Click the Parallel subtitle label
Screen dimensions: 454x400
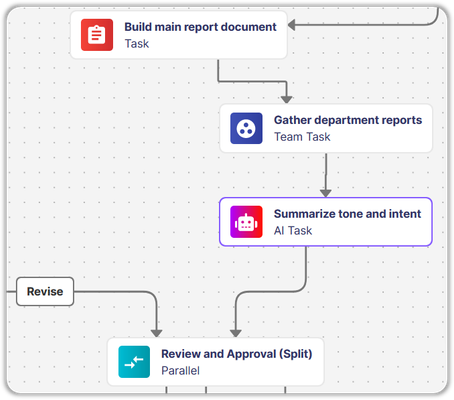click(x=180, y=370)
